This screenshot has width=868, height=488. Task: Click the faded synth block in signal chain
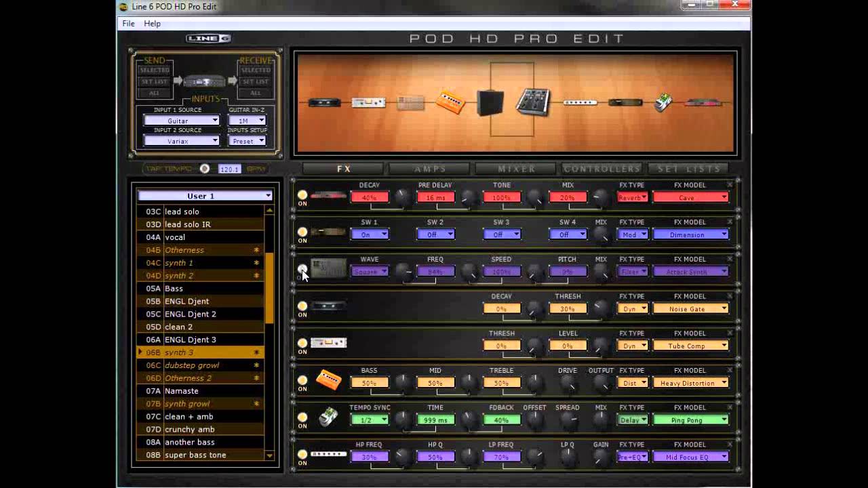(410, 103)
